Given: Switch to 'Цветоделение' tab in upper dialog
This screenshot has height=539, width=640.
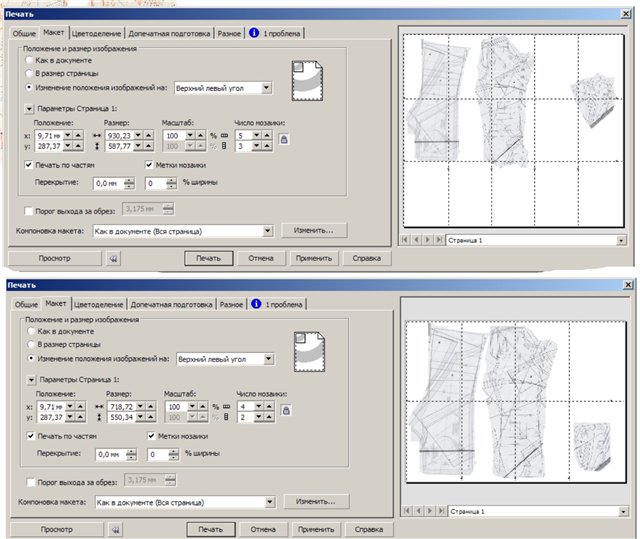Looking at the screenshot, I should point(97,33).
